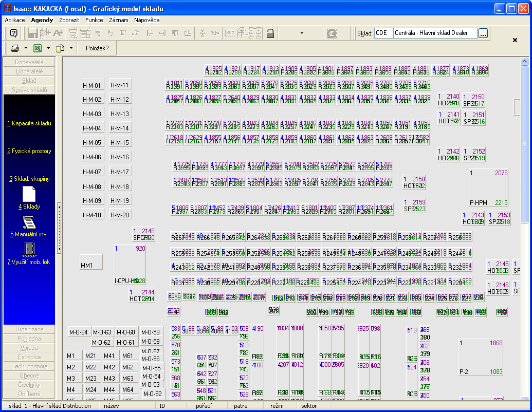Open dropdown arrow next to copy icon
Image resolution: width=532 pixels, height=412 pixels.
pos(71,48)
